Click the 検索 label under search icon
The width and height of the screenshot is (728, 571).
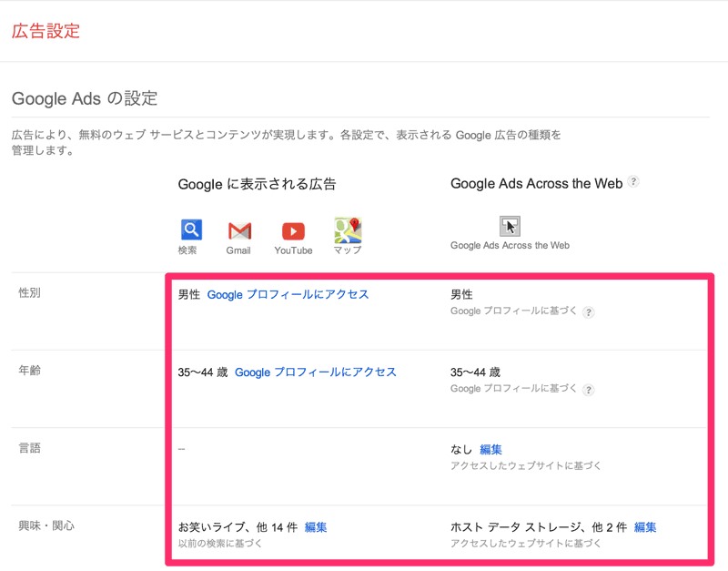click(188, 250)
